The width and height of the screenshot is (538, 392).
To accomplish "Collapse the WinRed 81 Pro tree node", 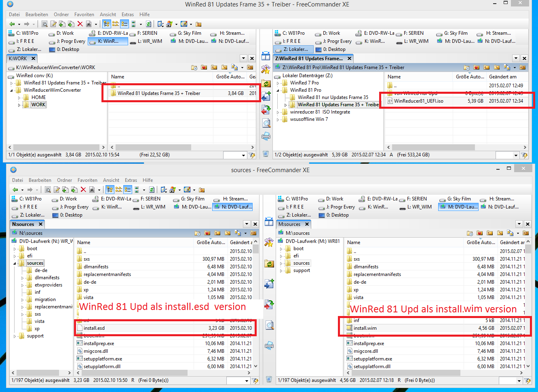I will (278, 90).
